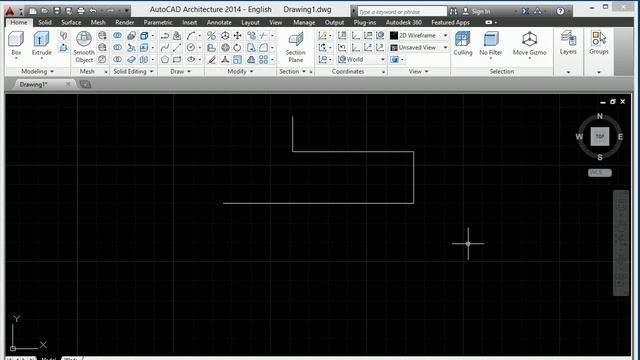Activate the Extrude tool
Screen dimensions: 640x360
tap(41, 43)
